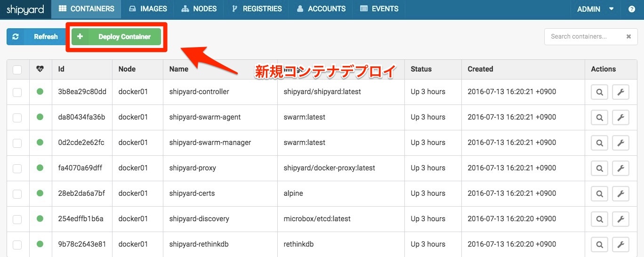Refresh the containers list
644x257 pixels.
pos(35,37)
